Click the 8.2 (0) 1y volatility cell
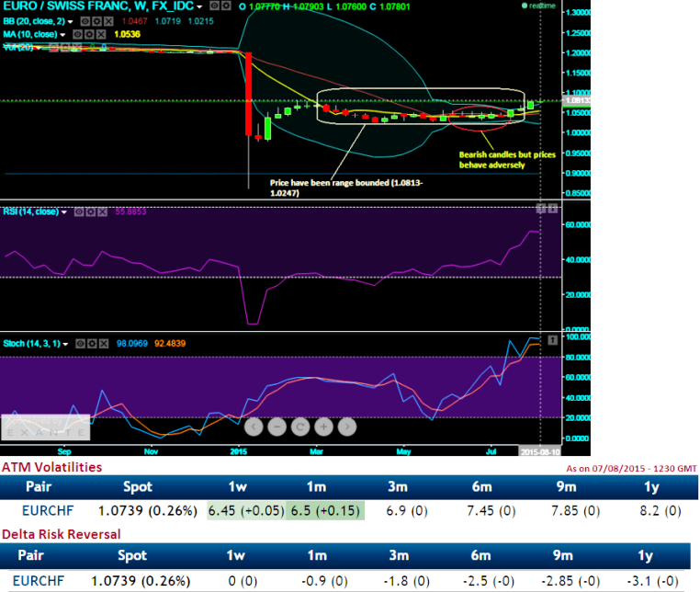Screen dimensions: 700x592 [660, 511]
